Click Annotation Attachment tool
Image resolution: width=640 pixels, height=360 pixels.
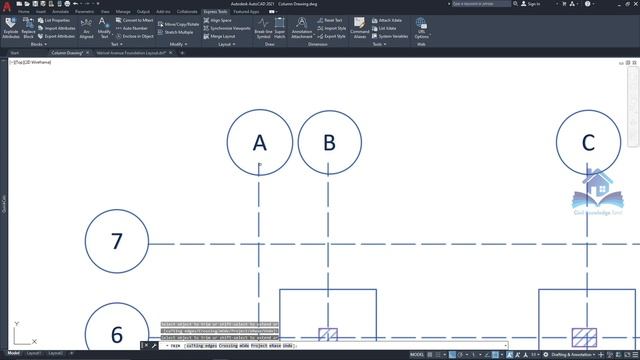(302, 28)
